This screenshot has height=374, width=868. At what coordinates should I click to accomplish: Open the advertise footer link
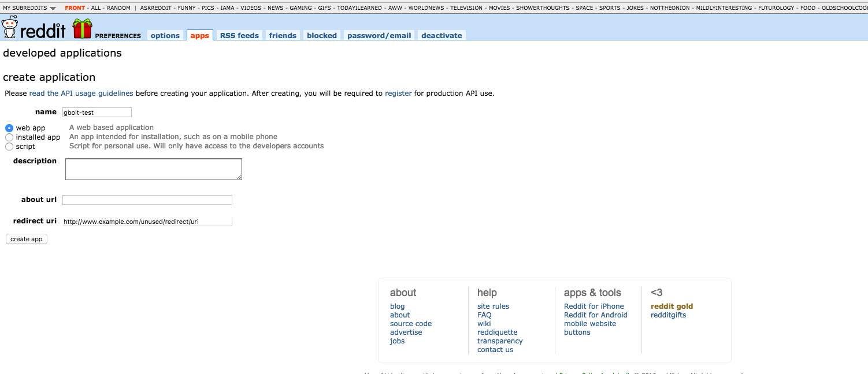(x=406, y=332)
